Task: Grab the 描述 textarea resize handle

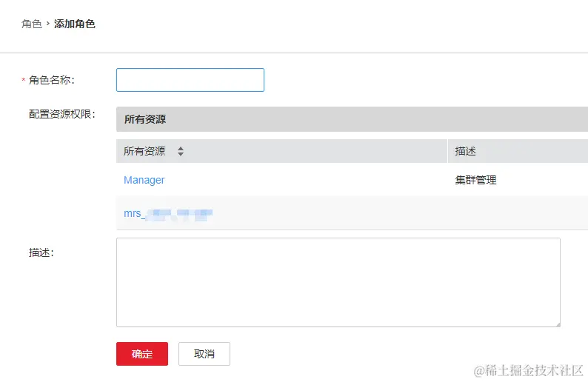Action: point(558,324)
